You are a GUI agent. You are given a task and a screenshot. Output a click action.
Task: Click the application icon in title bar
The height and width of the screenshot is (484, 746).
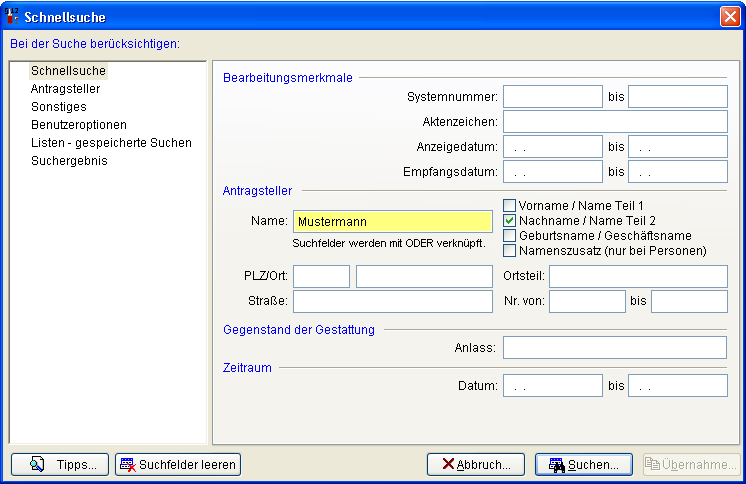pyautogui.click(x=12, y=17)
